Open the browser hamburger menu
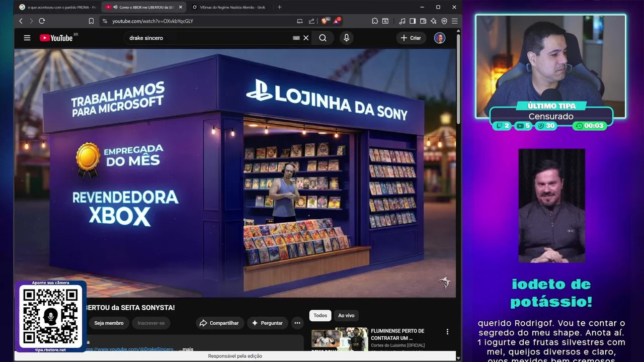Image resolution: width=644 pixels, height=362 pixels. pos(454,21)
